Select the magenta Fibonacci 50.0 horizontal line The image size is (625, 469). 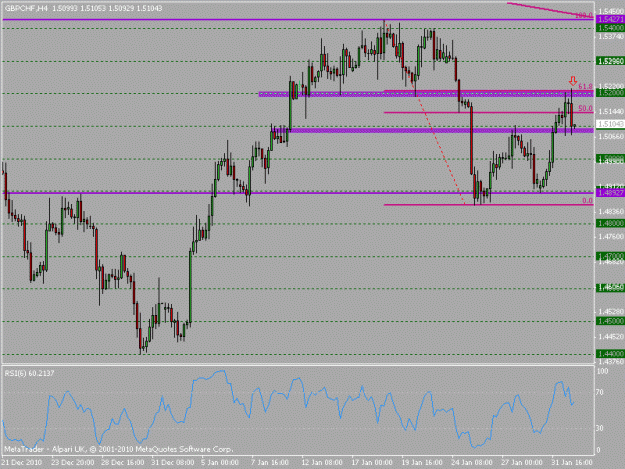tap(488, 112)
